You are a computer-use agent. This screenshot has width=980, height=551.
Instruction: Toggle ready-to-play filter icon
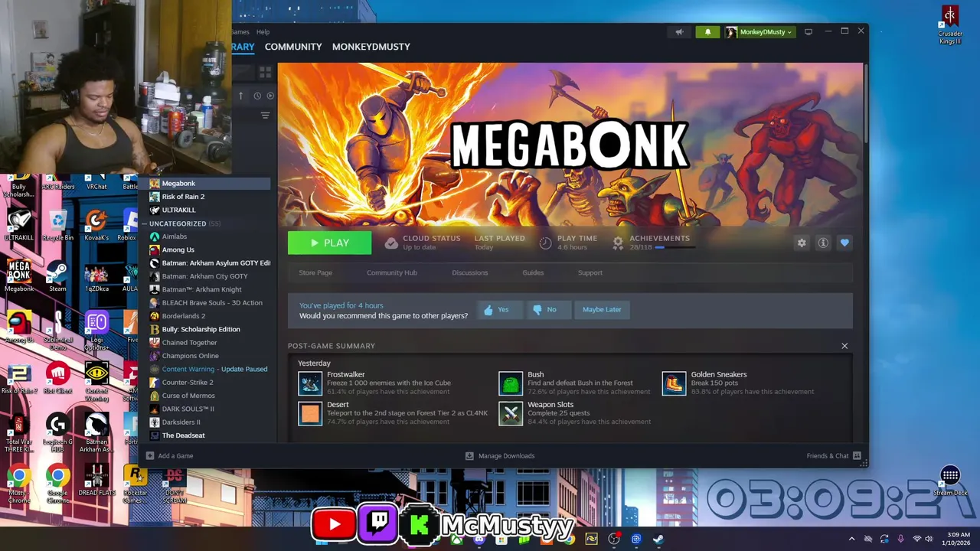pos(270,96)
